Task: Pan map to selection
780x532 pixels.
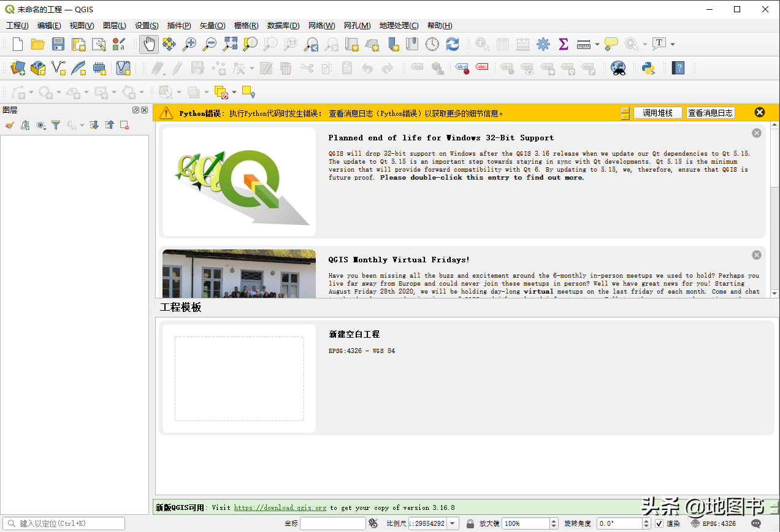Action: point(169,44)
